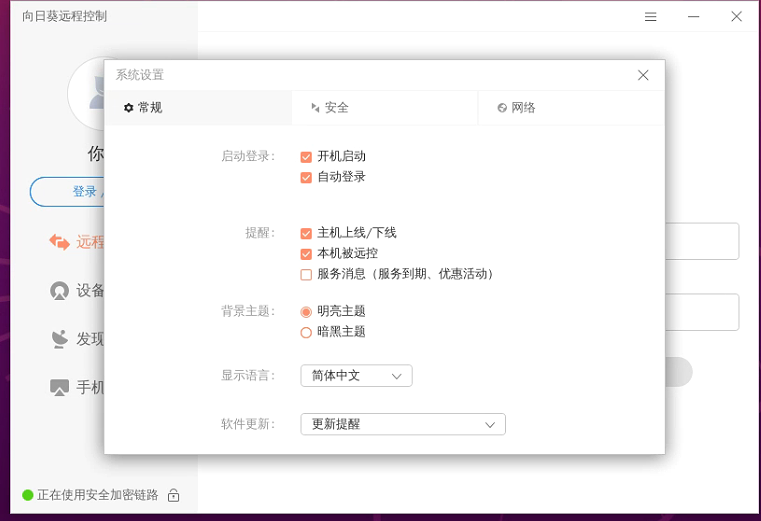Select the 明亮主题 radio button
761x521 pixels.
coord(306,312)
